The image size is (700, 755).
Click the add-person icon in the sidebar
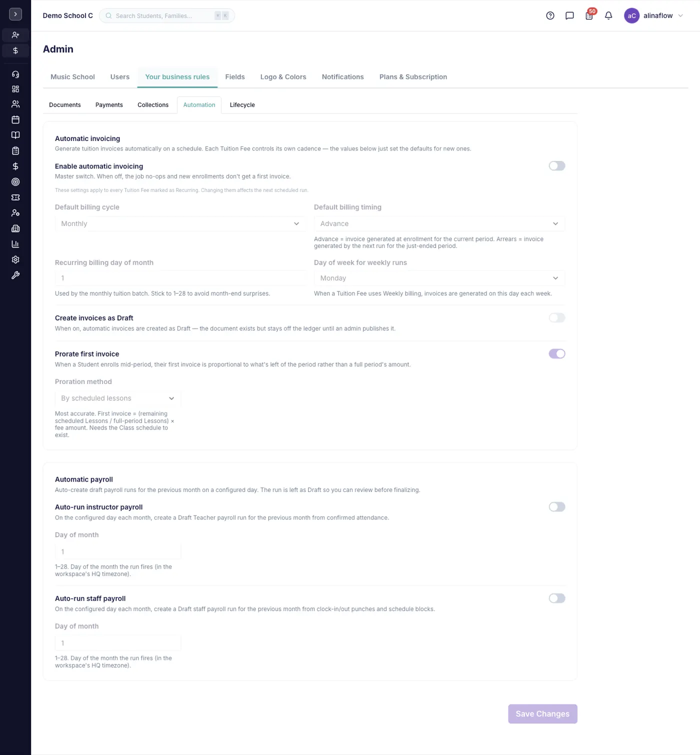[15, 35]
